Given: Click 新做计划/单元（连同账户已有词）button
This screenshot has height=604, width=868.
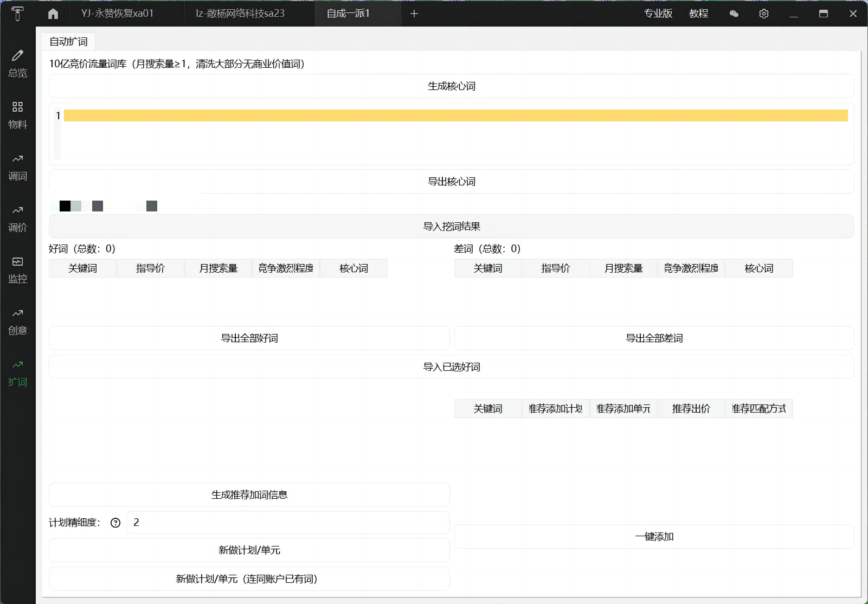Looking at the screenshot, I should [249, 579].
